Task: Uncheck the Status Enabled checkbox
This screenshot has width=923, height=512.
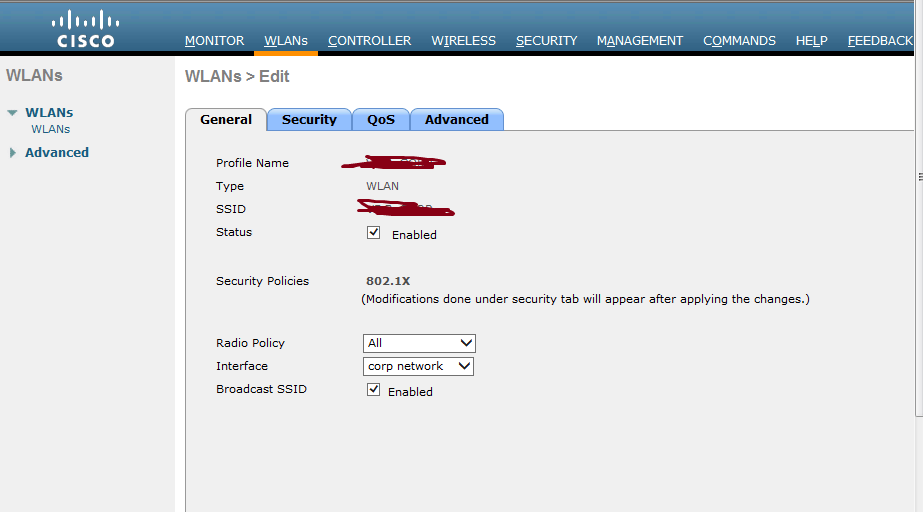Action: (373, 232)
